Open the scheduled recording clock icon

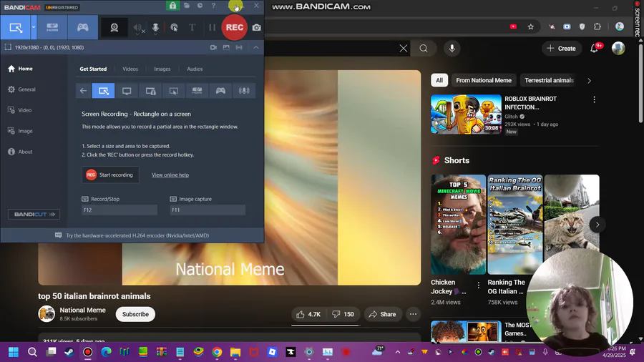tap(200, 6)
